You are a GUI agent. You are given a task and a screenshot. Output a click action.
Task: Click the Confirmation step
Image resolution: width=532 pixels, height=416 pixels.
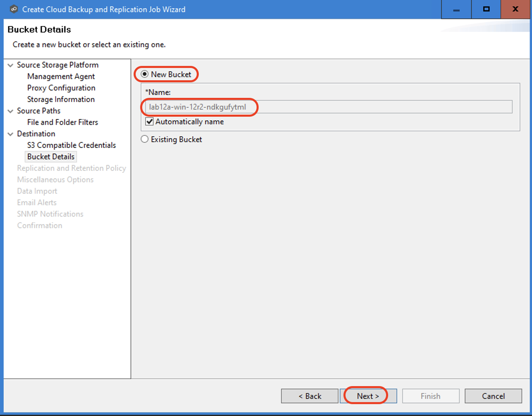tap(40, 226)
